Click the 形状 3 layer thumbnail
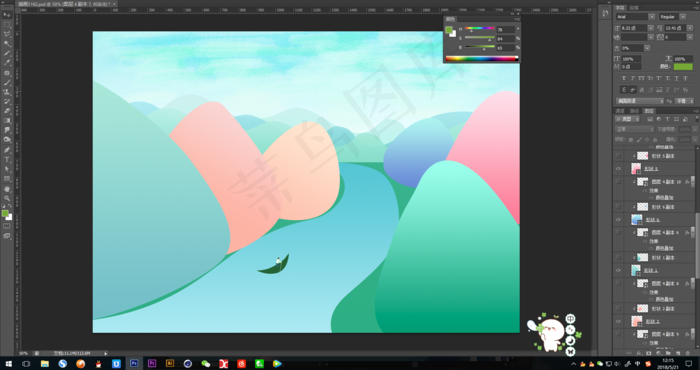 click(636, 270)
